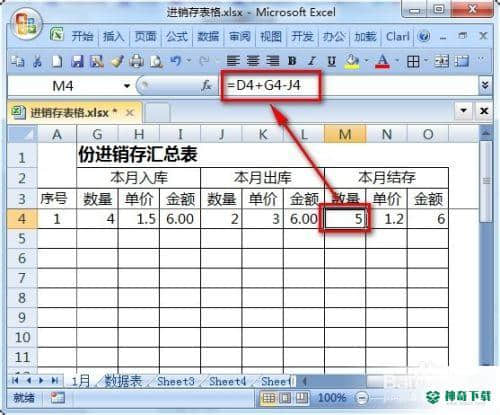Toggle Bold formatting
The image size is (500, 415).
292,61
